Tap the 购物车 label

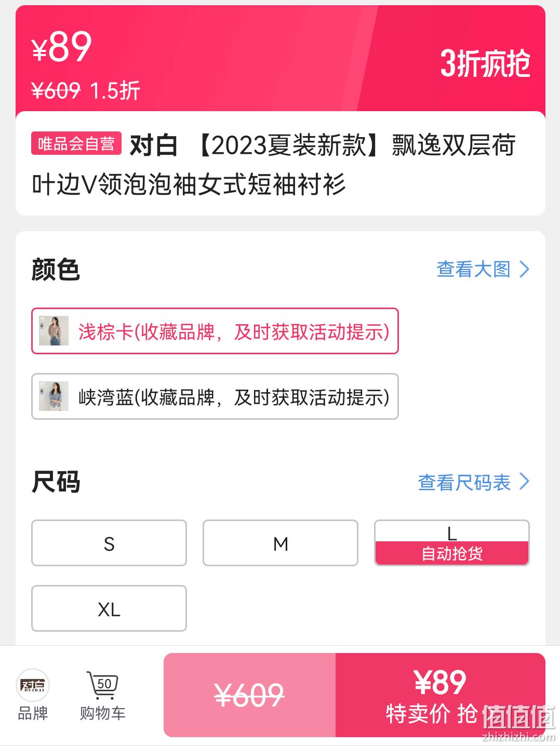click(102, 713)
